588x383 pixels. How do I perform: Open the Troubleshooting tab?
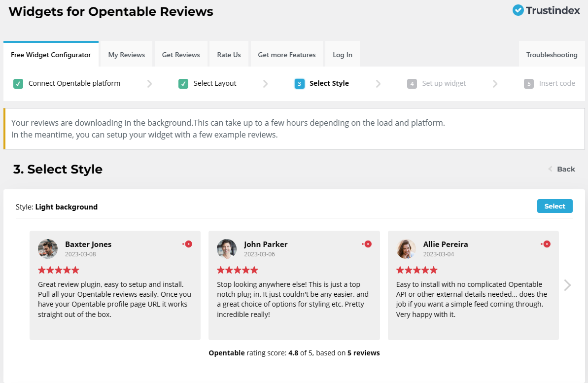pos(552,55)
